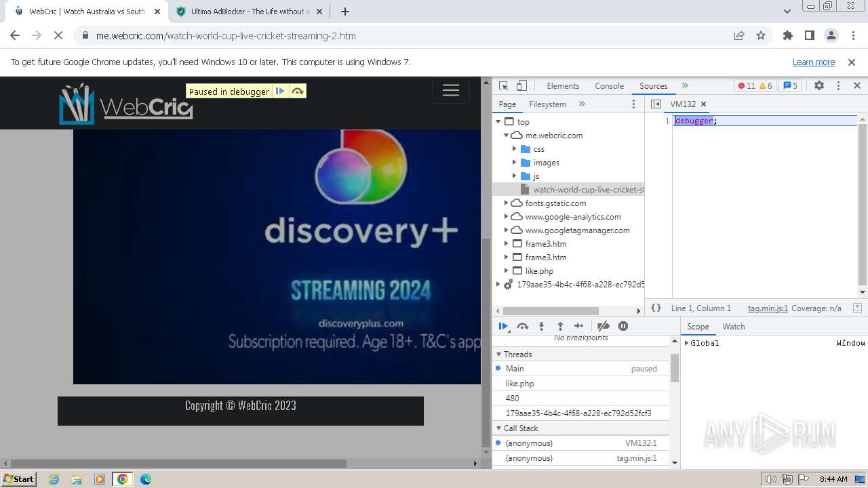Toggle device toolbar icon in DevTools
Viewport: 868px width, 488px height.
[521, 85]
